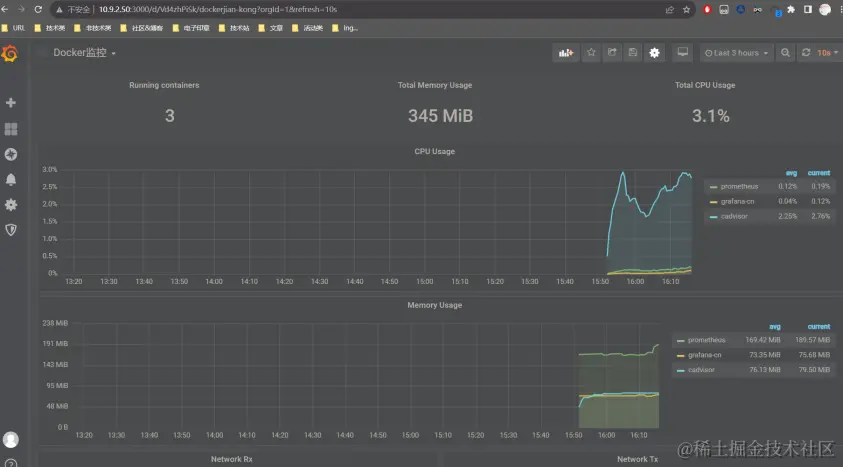Open the Docker监控 dashboard dropdown
The width and height of the screenshot is (843, 467).
84,53
